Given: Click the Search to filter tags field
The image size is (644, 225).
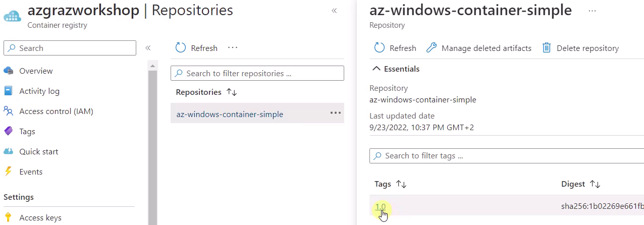Looking at the screenshot, I should pyautogui.click(x=507, y=155).
